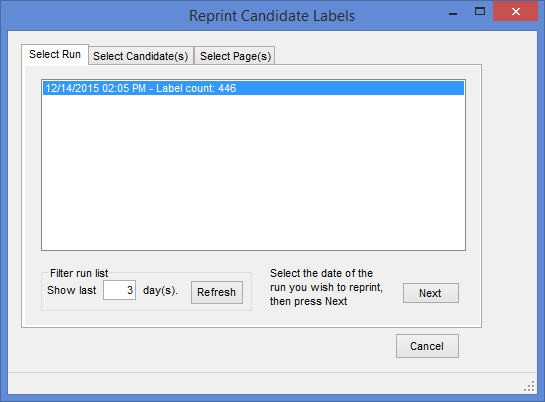This screenshot has width=545, height=402.
Task: Click the Label count: 446 text in the highlighted row
Action: click(196, 88)
